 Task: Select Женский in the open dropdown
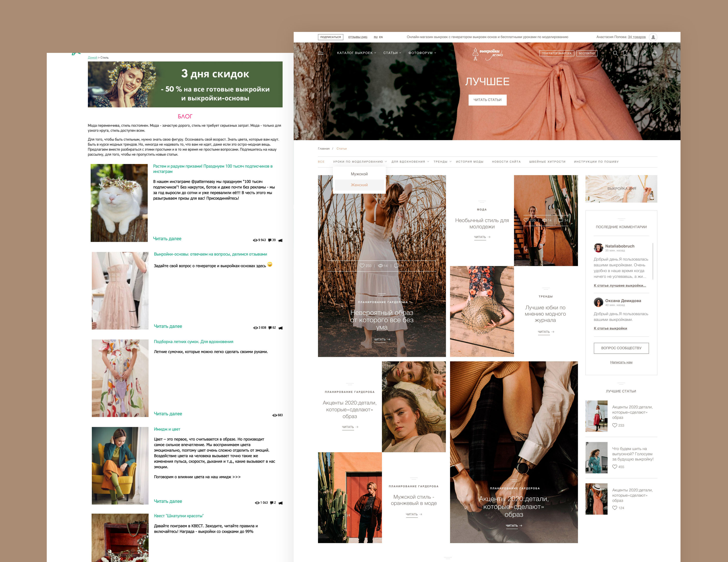point(359,185)
